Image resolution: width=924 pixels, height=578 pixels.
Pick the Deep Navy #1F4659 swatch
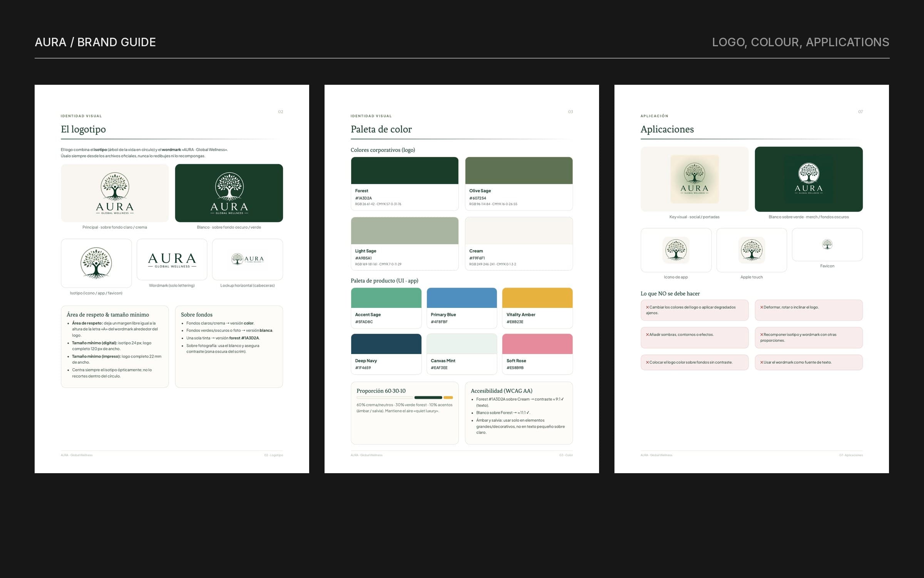pyautogui.click(x=386, y=344)
